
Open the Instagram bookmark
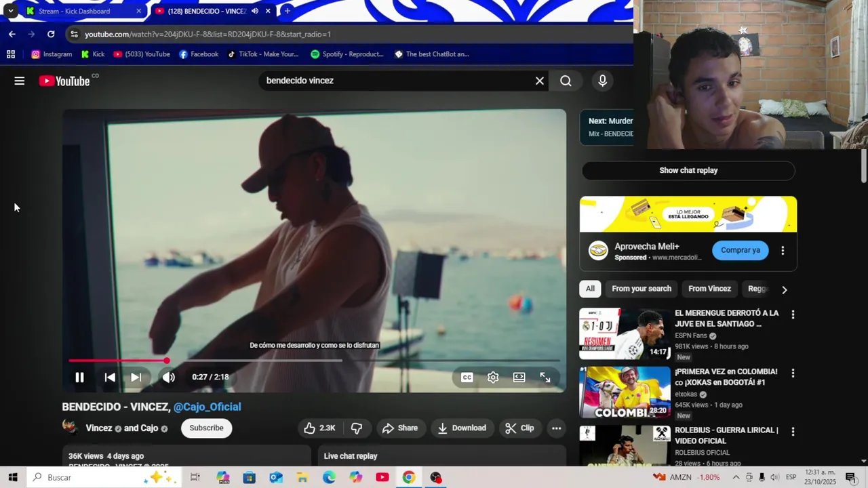pyautogui.click(x=52, y=54)
